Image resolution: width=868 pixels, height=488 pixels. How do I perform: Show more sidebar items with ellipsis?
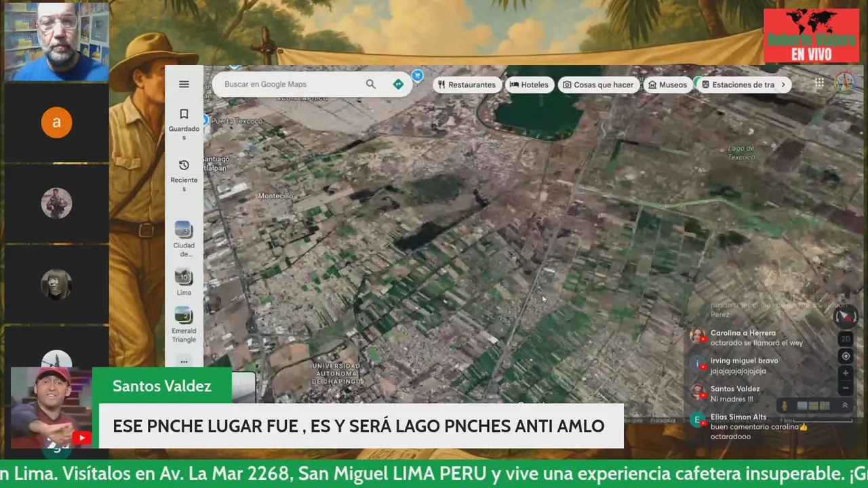pyautogui.click(x=184, y=361)
